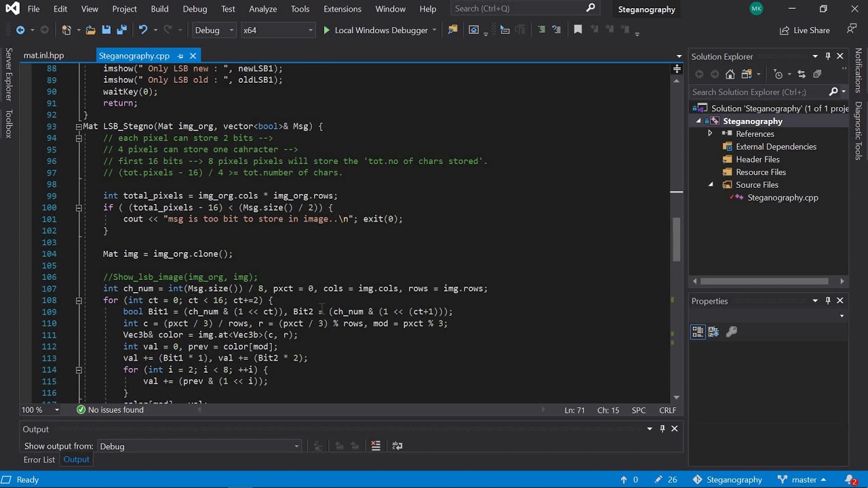The height and width of the screenshot is (488, 868).
Task: Toggle Auto Hide pin on Solution Explorer
Action: (x=827, y=56)
